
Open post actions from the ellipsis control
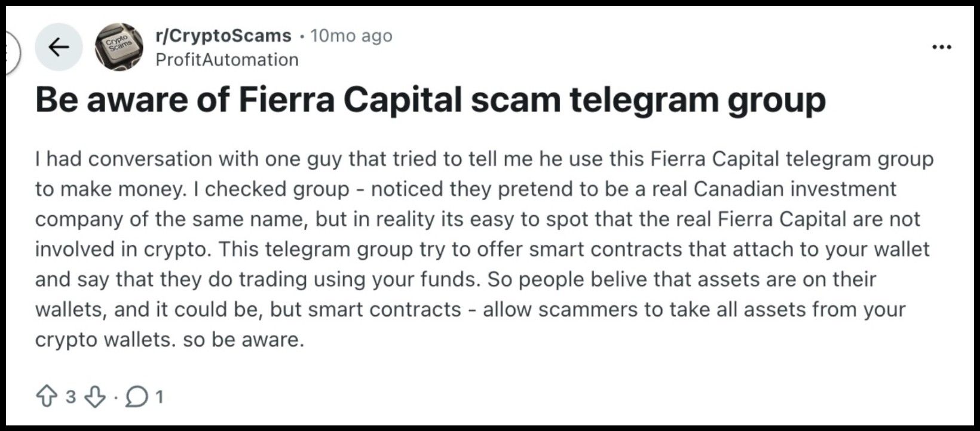click(941, 46)
